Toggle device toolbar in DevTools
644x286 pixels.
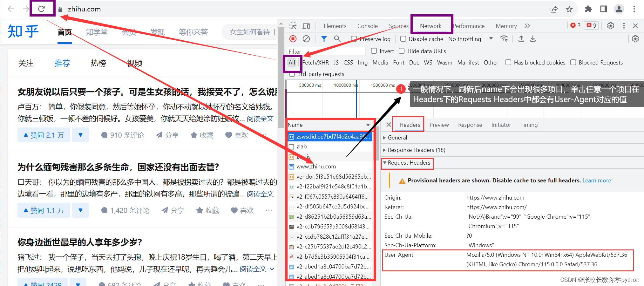click(307, 26)
